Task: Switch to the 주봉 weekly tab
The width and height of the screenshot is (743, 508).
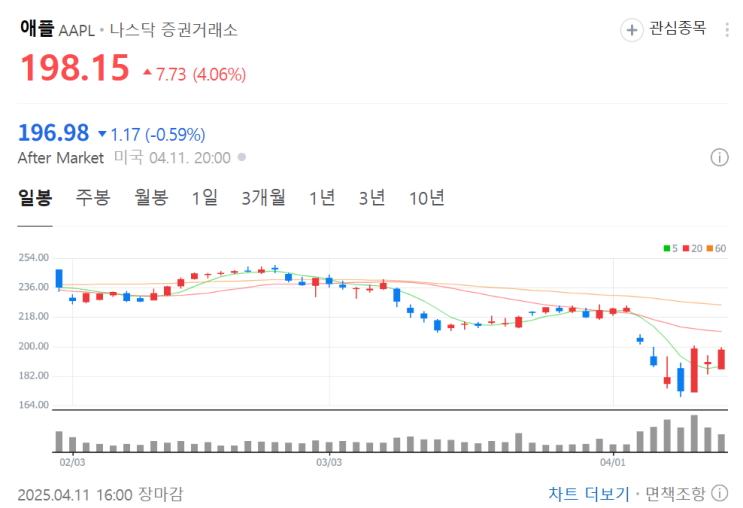Action: tap(93, 198)
